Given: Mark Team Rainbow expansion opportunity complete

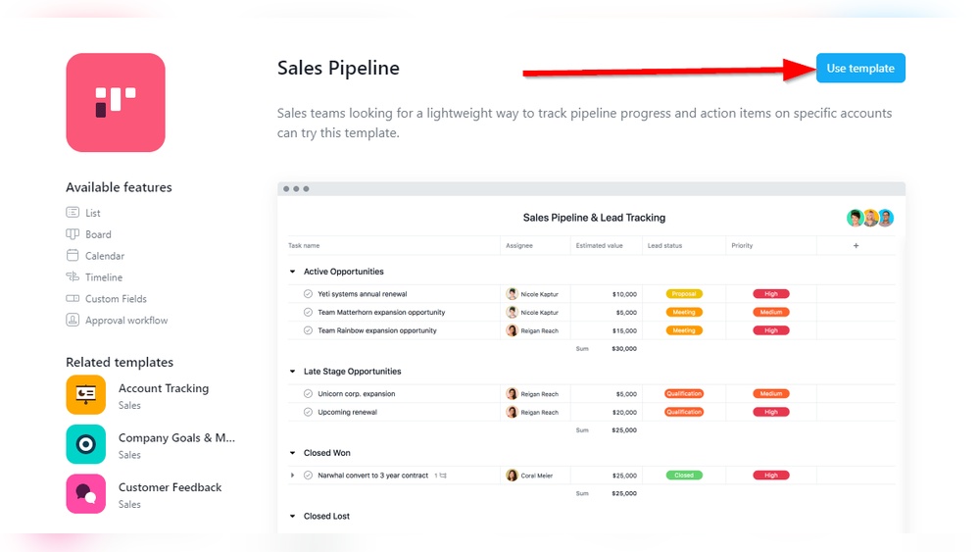Looking at the screenshot, I should coord(308,330).
